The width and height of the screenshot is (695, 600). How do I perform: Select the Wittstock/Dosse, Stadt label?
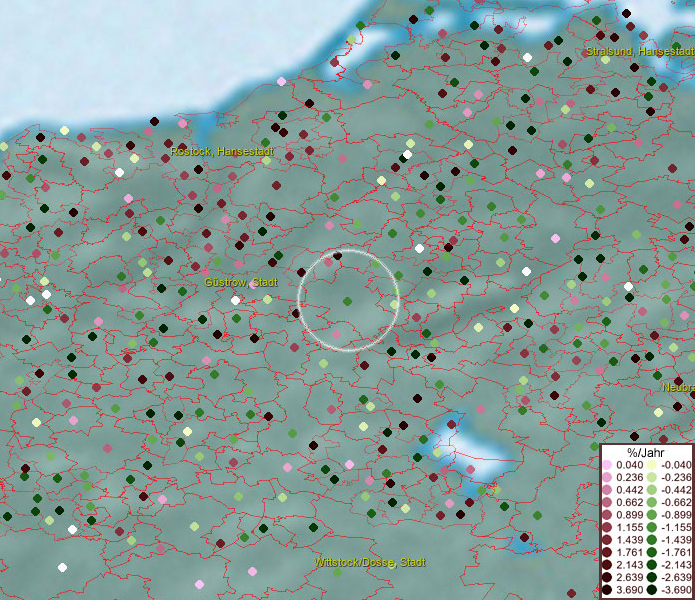pos(370,563)
